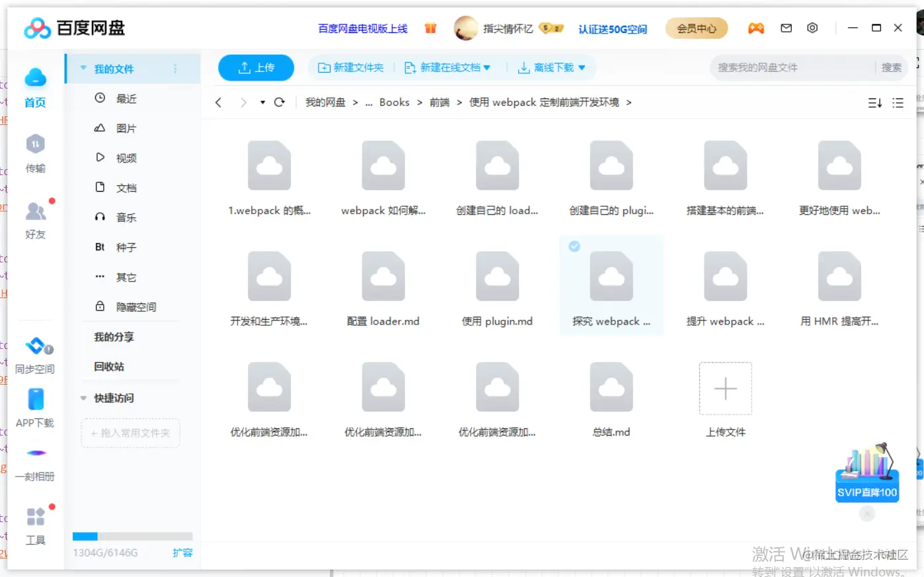Refresh the current folder listing
Viewport: 924px width, 577px height.
tap(279, 102)
